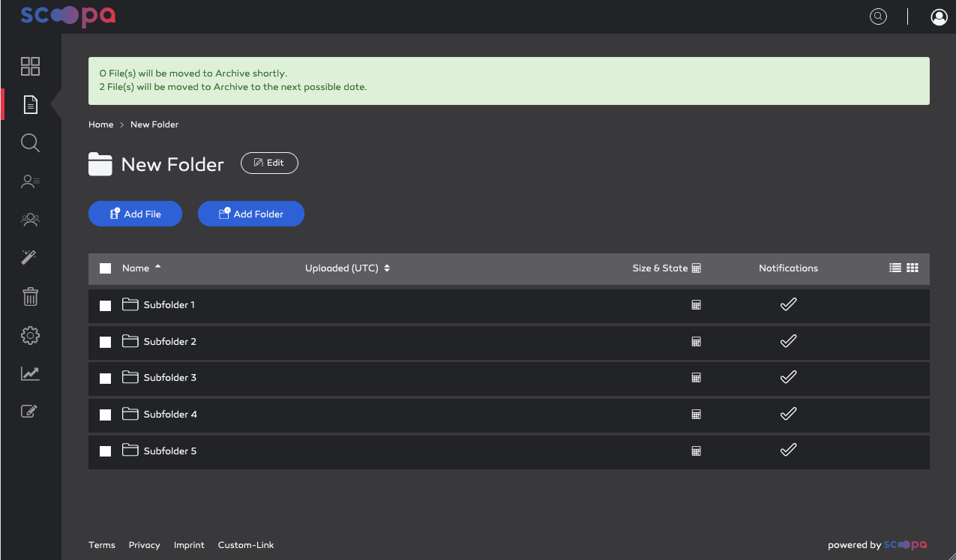
Task: Click the Add Folder button
Action: [251, 214]
